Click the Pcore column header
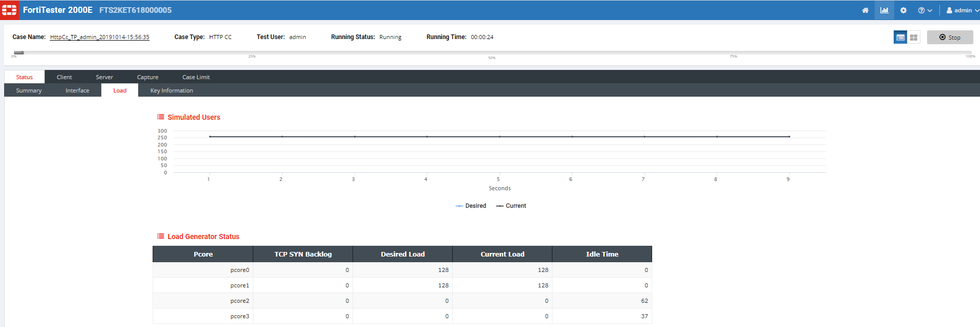The width and height of the screenshot is (980, 327). (x=203, y=254)
